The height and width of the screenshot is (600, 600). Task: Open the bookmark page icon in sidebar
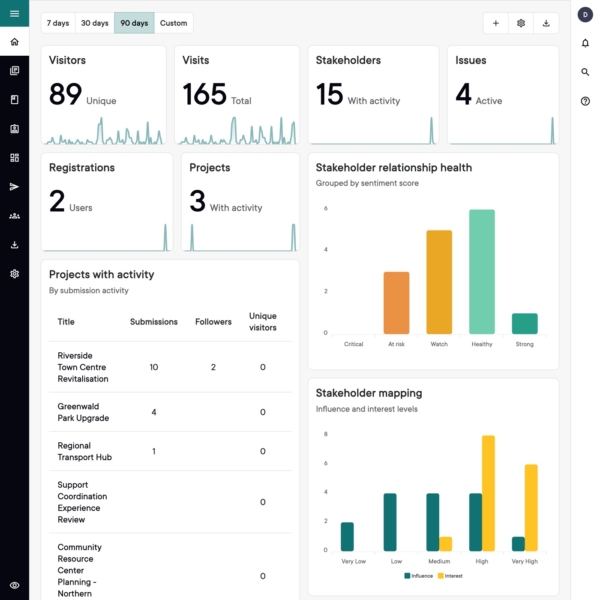coord(15,100)
